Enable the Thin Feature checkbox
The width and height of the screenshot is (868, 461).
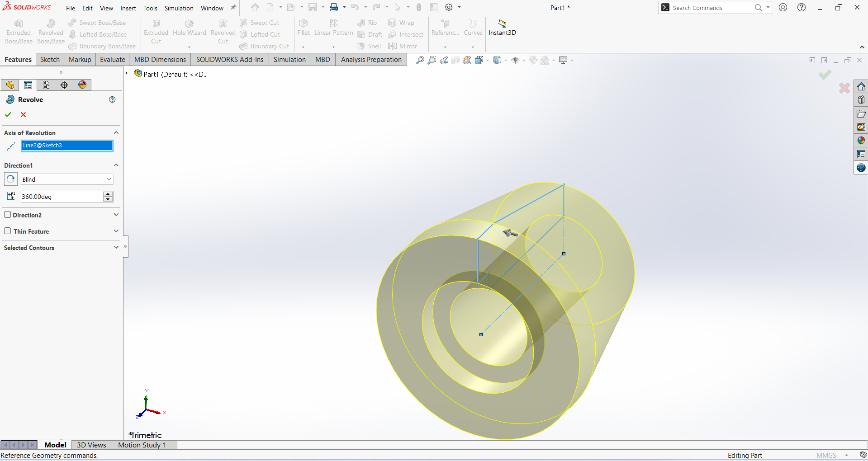pyautogui.click(x=8, y=231)
